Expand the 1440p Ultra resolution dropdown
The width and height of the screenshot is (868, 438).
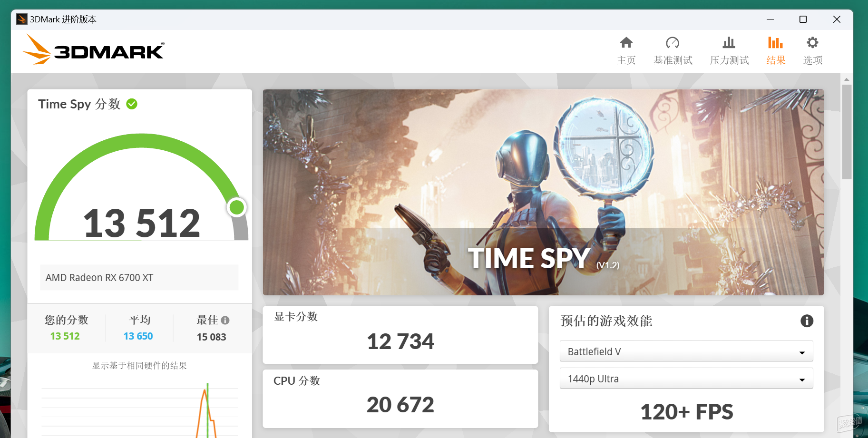click(686, 379)
